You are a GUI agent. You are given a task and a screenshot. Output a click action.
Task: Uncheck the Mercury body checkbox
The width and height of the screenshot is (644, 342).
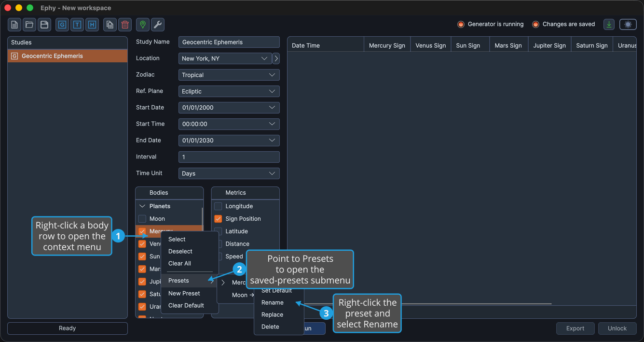pyautogui.click(x=142, y=231)
